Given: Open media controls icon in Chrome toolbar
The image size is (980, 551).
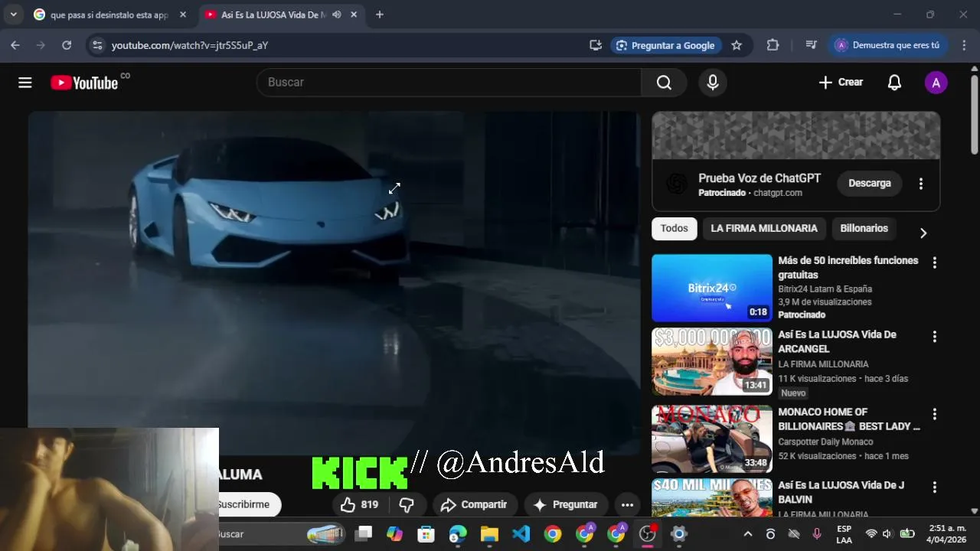Looking at the screenshot, I should point(812,45).
